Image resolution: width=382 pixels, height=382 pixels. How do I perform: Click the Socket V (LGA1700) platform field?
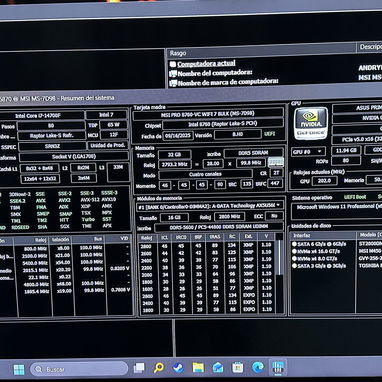[x=74, y=156]
